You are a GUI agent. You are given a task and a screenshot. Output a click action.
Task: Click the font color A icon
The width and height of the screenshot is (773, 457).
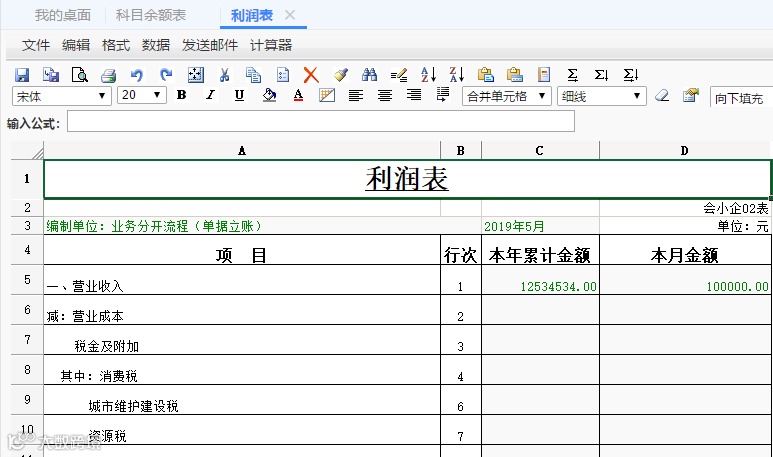(x=298, y=95)
